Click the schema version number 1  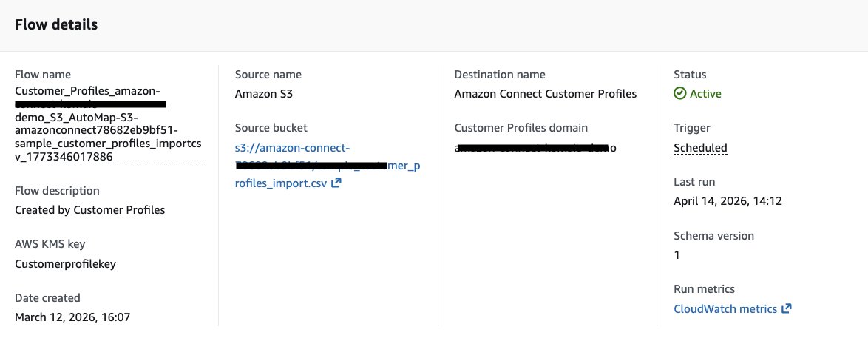pos(677,255)
